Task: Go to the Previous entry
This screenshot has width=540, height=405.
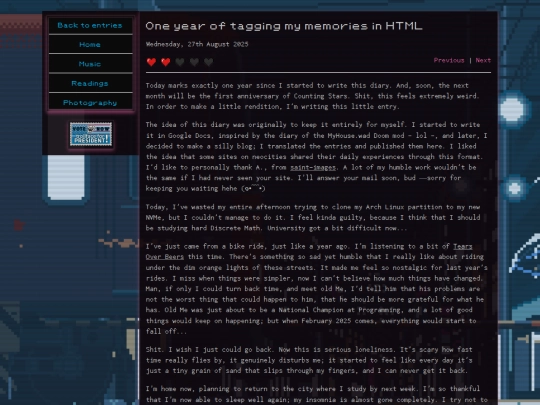Action: pos(449,60)
